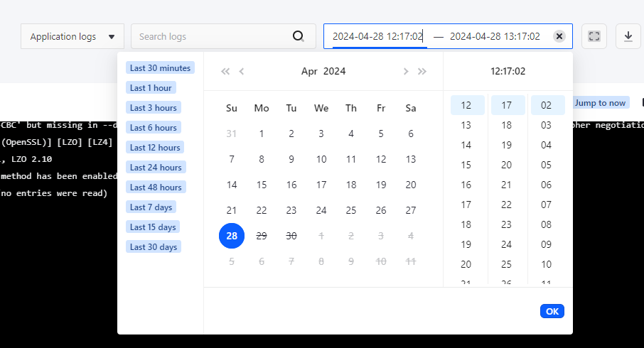
Task: Jump to next year with double-right arrow
Action: [x=422, y=71]
